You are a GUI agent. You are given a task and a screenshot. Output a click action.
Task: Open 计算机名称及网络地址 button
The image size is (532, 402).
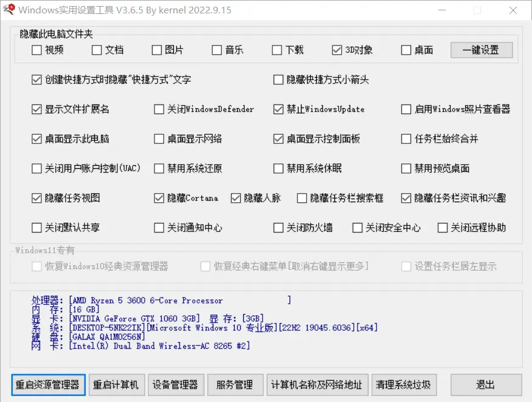317,385
